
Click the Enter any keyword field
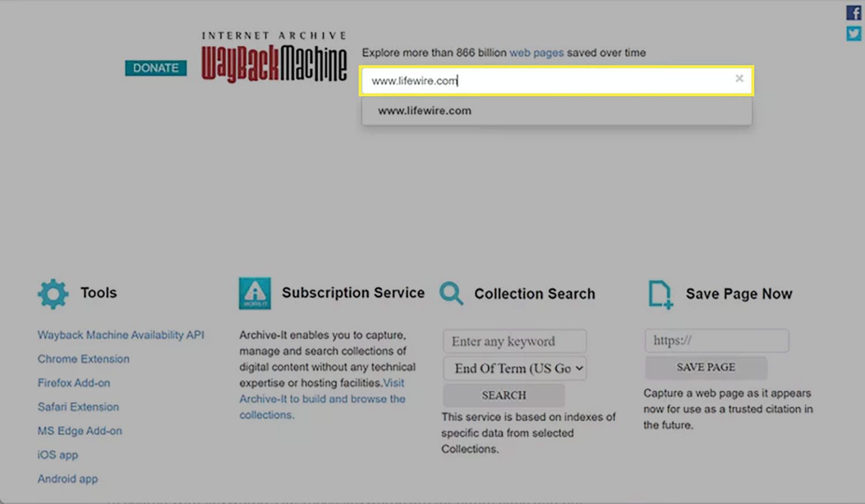click(514, 341)
